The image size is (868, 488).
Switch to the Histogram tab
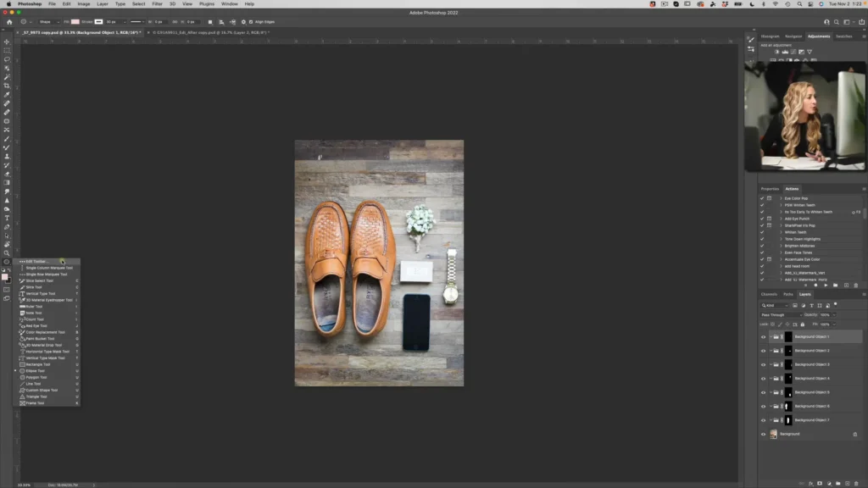click(x=770, y=36)
